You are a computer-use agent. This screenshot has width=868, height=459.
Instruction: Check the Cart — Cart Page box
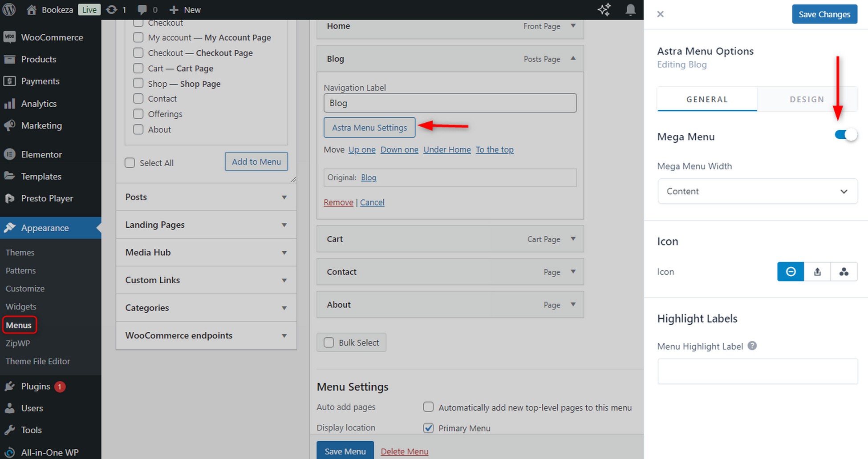pos(138,68)
